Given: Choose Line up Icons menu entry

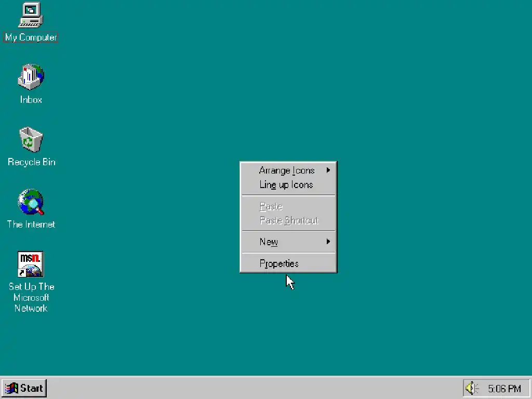Looking at the screenshot, I should (x=288, y=185).
